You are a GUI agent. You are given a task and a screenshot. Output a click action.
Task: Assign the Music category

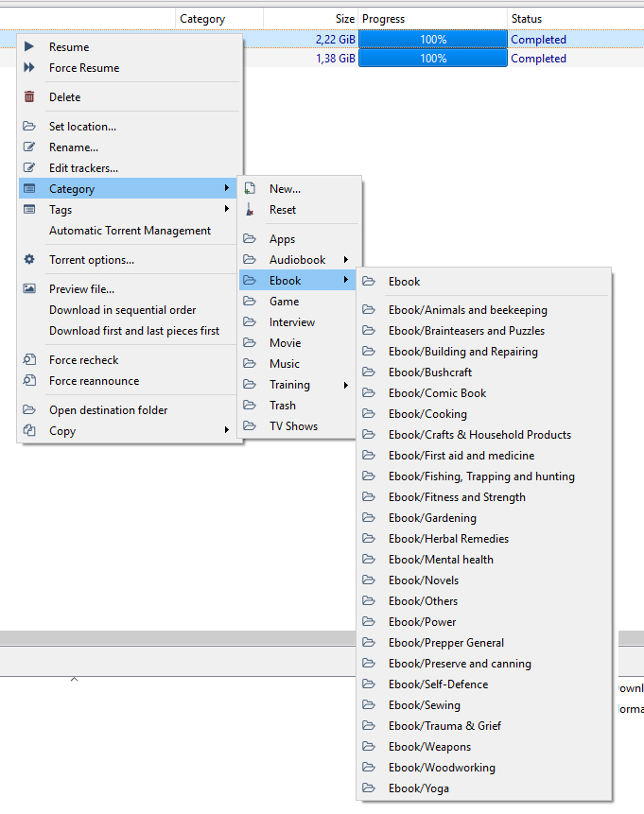pos(298,363)
